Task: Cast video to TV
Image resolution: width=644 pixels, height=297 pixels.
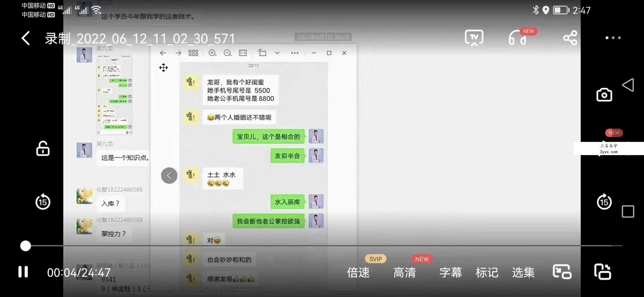Action: point(474,38)
